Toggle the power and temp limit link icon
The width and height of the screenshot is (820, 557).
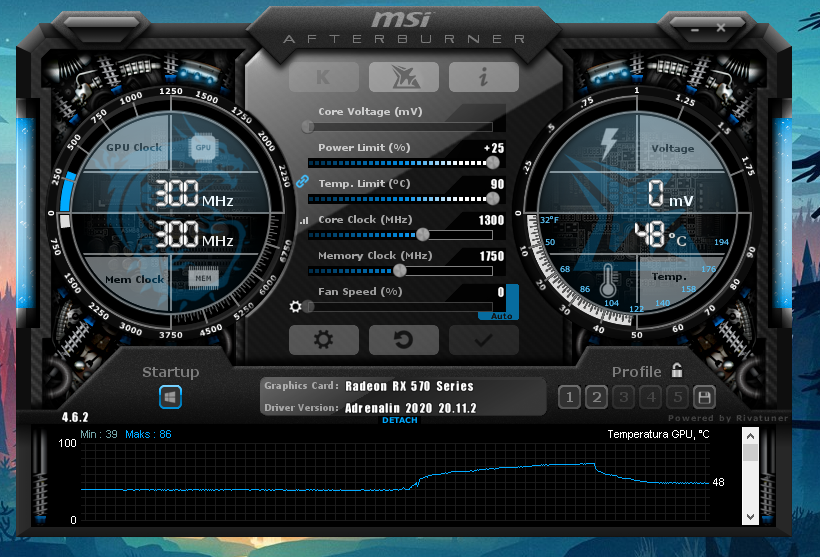coord(302,181)
